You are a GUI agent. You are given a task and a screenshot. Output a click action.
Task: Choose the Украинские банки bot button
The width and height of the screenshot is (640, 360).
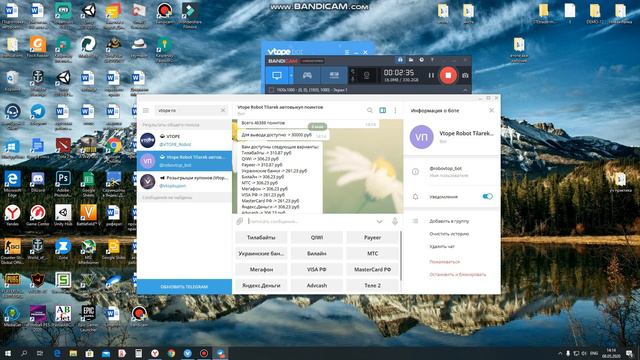(261, 253)
